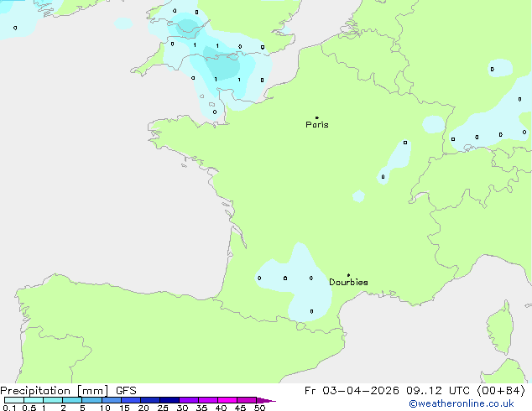Click the '0.5' legend scale value
This screenshot has height=411, width=532.
click(29, 408)
